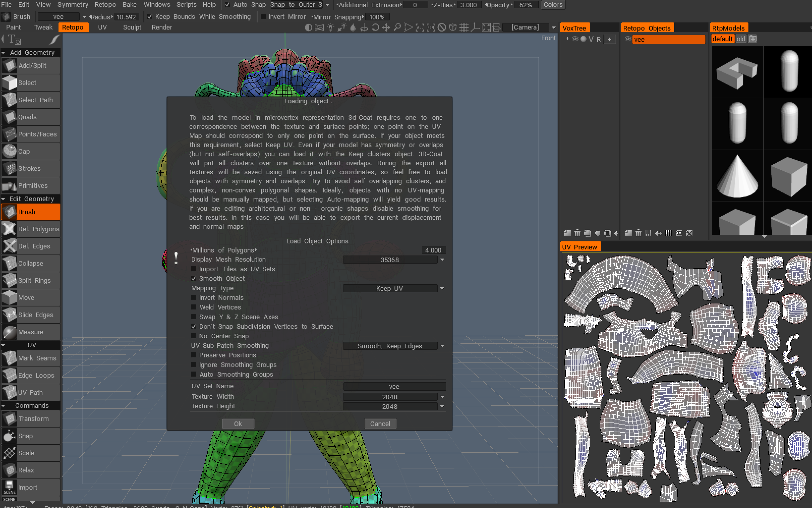Click the Measure tool icon
This screenshot has width=812, height=508.
point(9,332)
